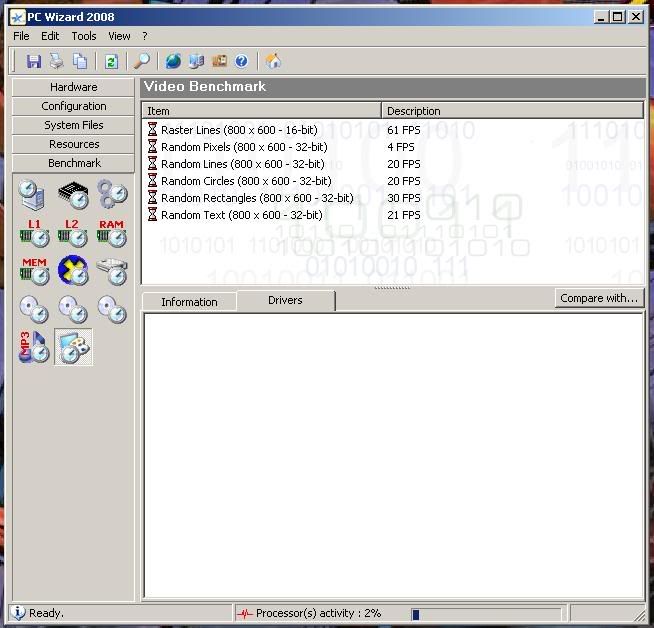The image size is (654, 628).
Task: Click the house Home toolbar icon
Action: pyautogui.click(x=273, y=61)
